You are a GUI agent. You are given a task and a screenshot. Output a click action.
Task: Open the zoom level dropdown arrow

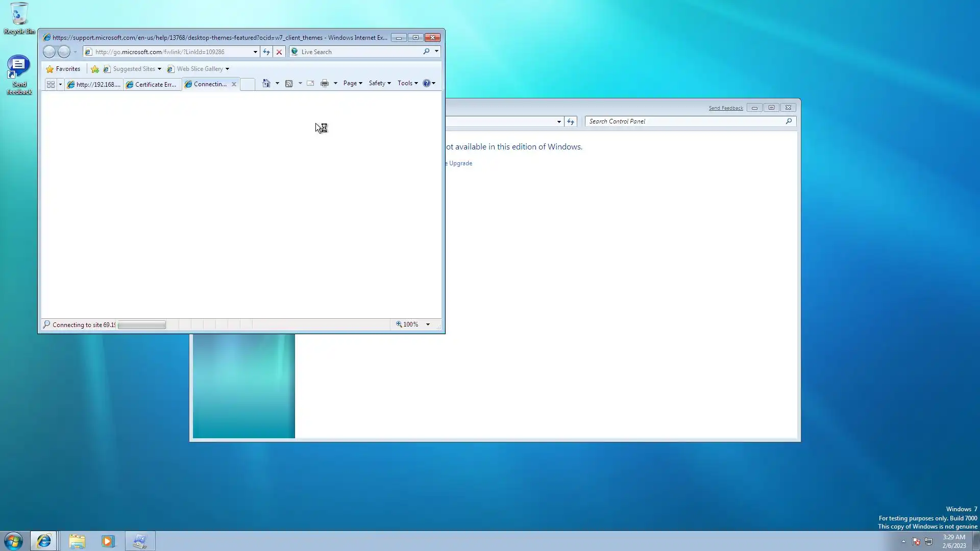(x=428, y=324)
